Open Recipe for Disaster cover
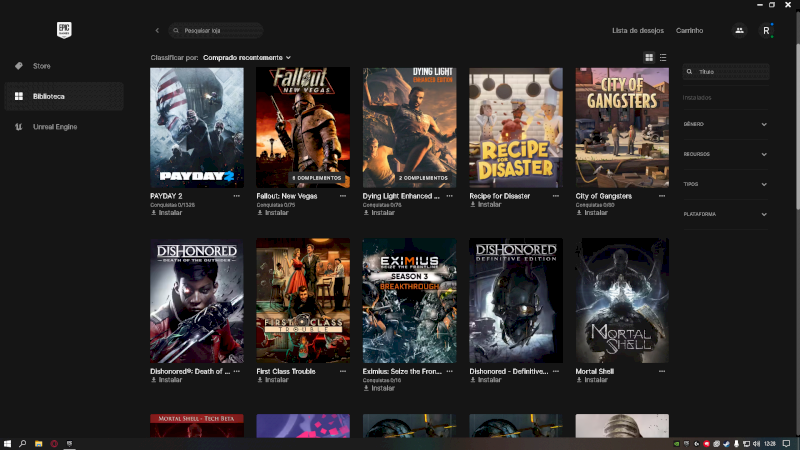Viewport: 800px width, 450px height. click(x=516, y=128)
